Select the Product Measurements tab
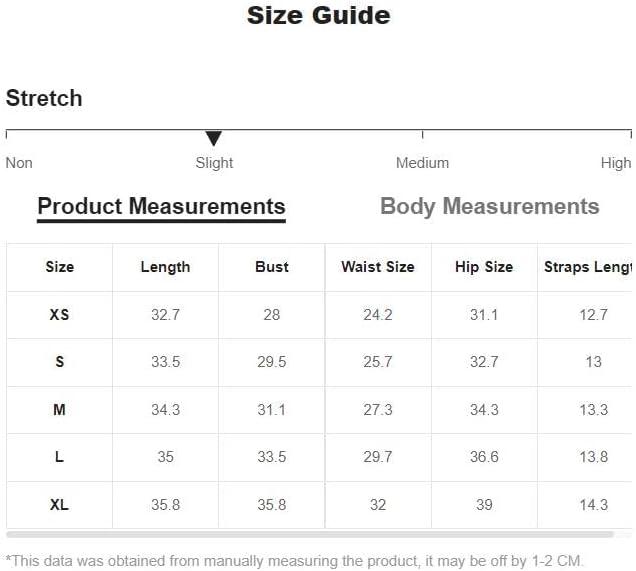The width and height of the screenshot is (636, 571). [x=161, y=206]
